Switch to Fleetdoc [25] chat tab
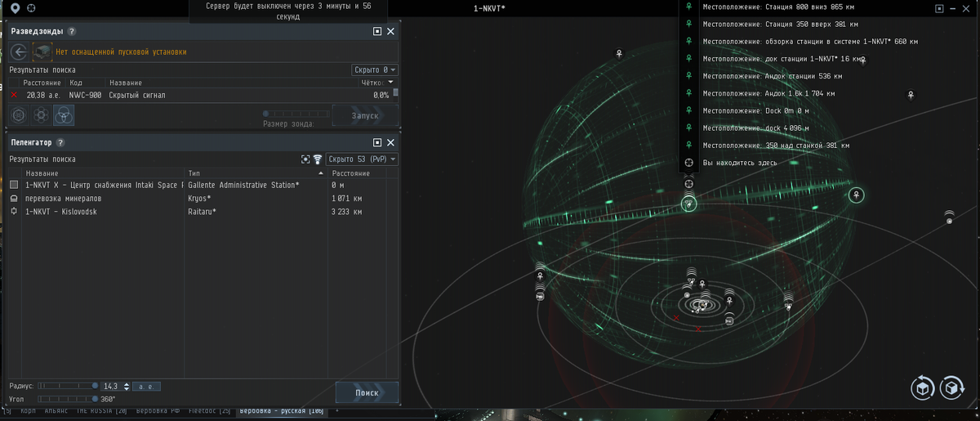 [x=210, y=411]
